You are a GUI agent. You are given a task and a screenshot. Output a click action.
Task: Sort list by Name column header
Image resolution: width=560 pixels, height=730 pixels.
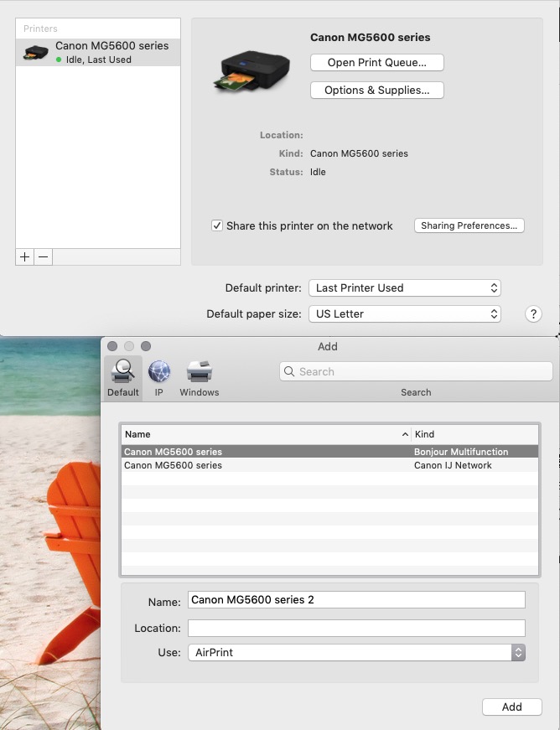[267, 434]
